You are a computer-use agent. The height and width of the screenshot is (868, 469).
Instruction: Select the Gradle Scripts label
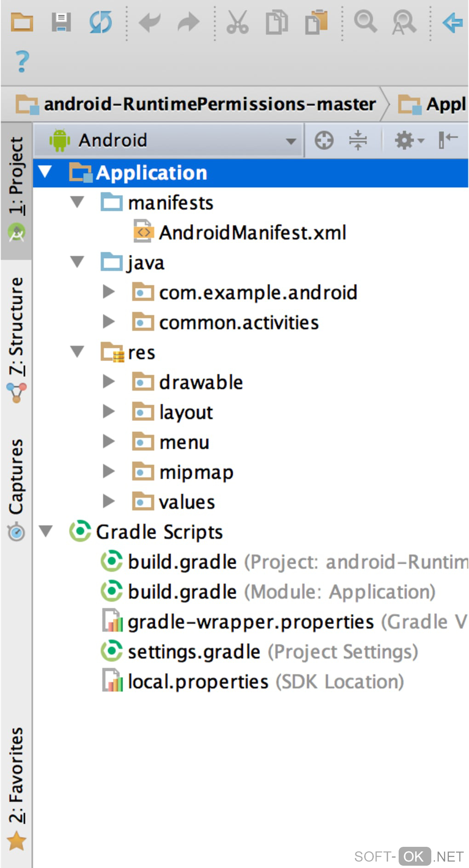tap(159, 532)
